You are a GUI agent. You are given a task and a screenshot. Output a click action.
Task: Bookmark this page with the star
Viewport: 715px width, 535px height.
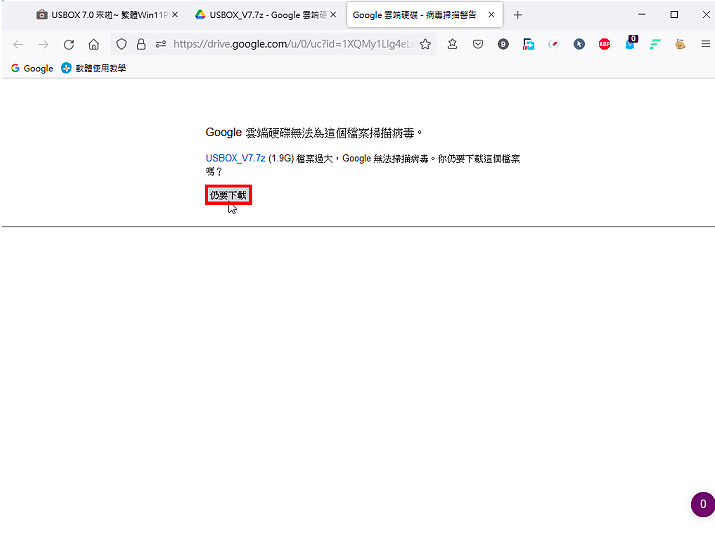point(425,44)
